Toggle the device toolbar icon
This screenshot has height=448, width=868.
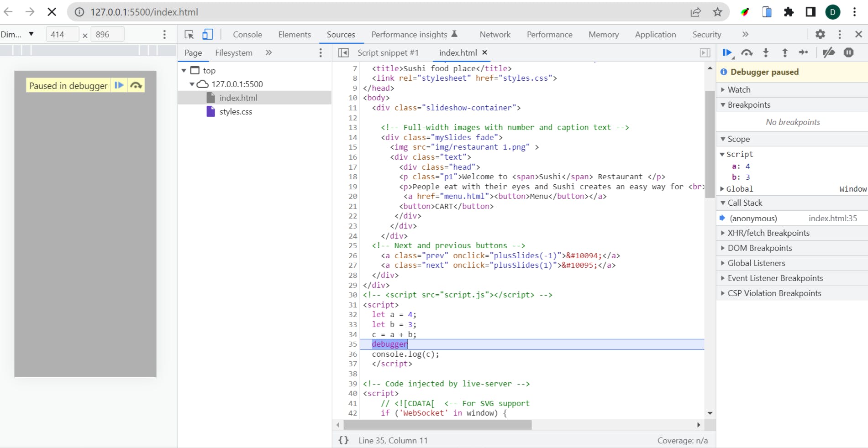point(208,34)
